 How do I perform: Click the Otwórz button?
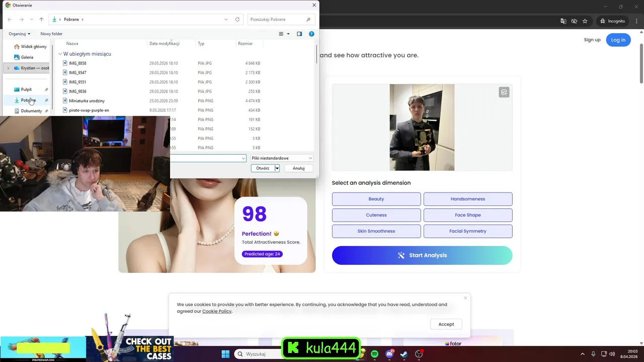(x=263, y=168)
